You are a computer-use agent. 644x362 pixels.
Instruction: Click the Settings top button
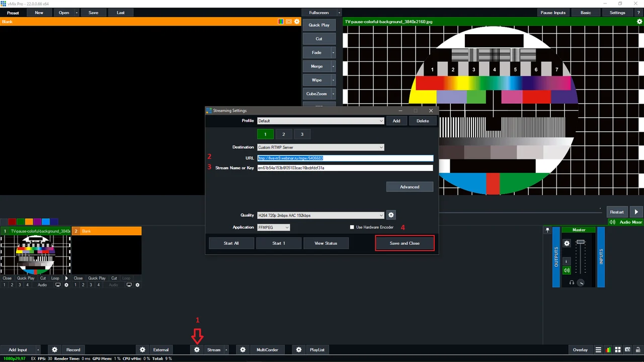(x=617, y=13)
